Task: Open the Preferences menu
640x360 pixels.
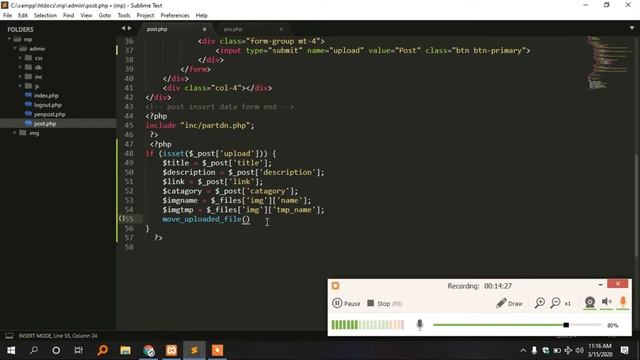Action: (x=175, y=15)
